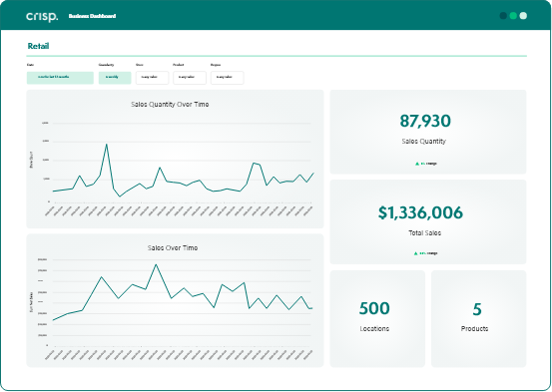Click the 5 products value
552x392 pixels.
(477, 309)
